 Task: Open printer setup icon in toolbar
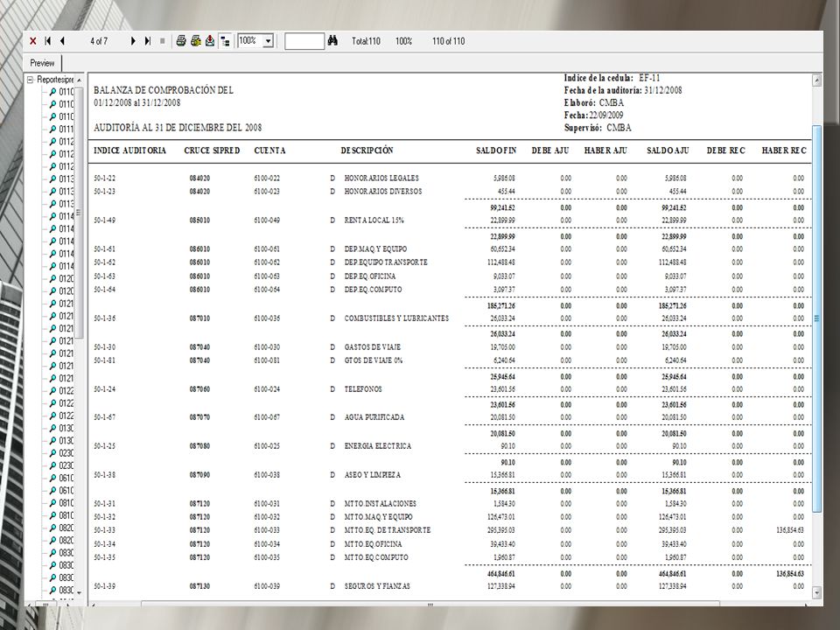tap(195, 41)
